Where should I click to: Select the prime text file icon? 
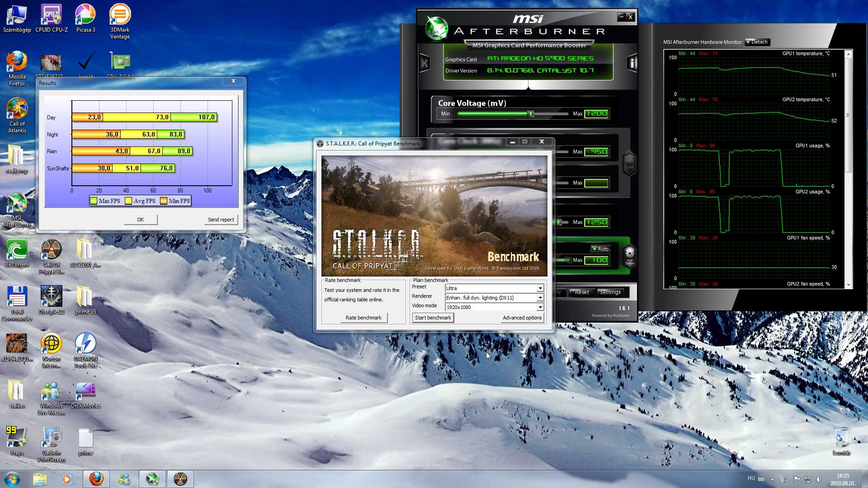(x=85, y=441)
